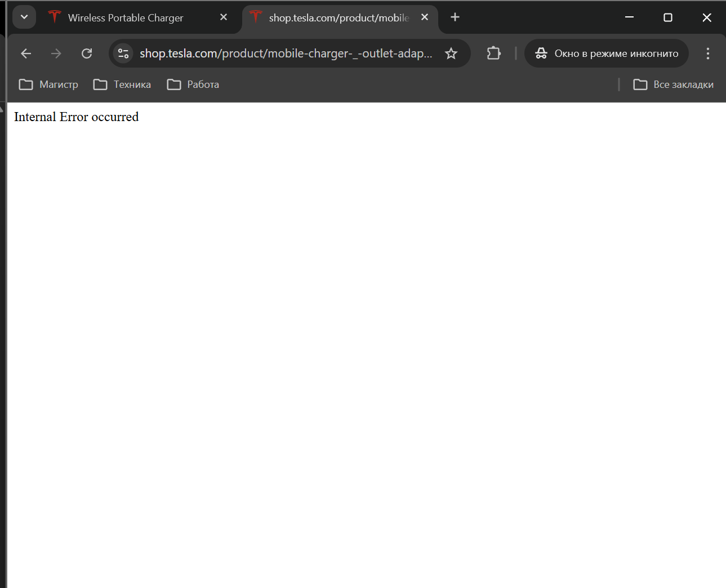This screenshot has height=588, width=726.
Task: Open site information icon in address bar
Action: click(123, 54)
